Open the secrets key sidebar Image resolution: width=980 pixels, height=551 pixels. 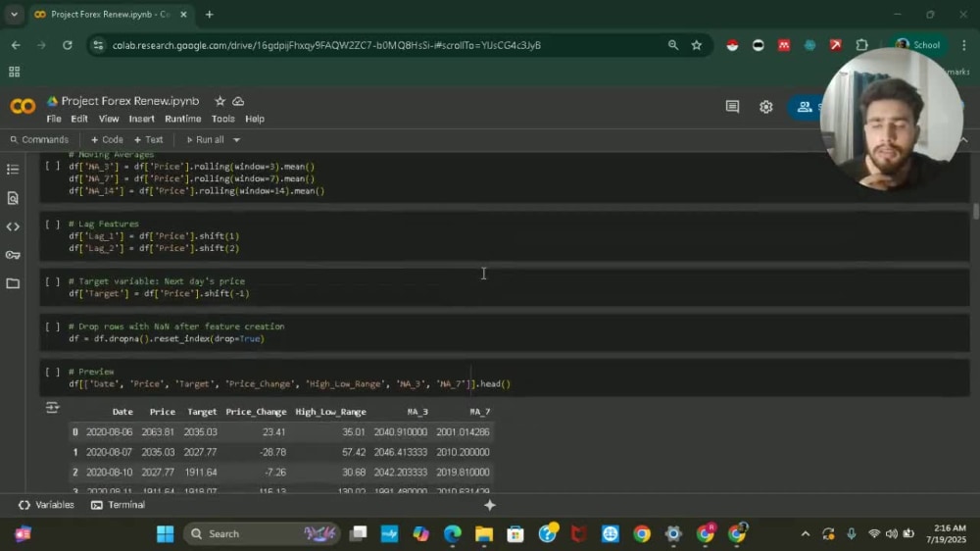[x=13, y=255]
